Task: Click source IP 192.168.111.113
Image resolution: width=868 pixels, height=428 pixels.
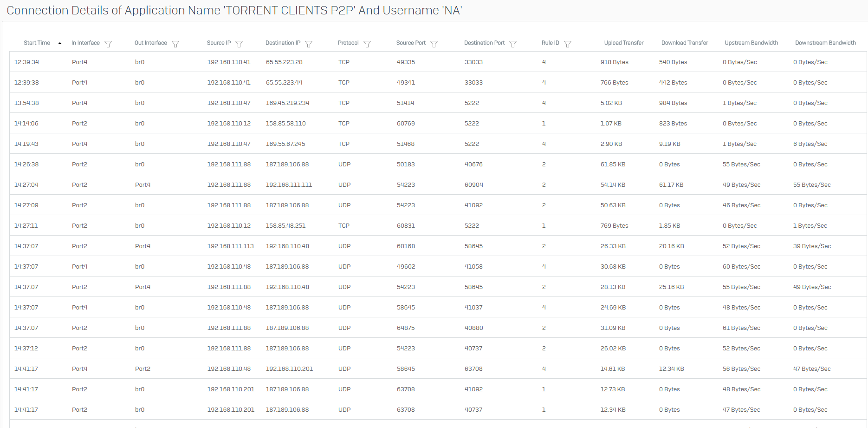Action: [231, 246]
